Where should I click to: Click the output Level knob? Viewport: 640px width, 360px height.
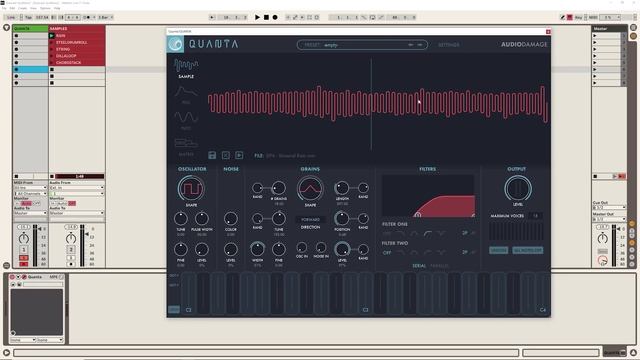pos(518,189)
